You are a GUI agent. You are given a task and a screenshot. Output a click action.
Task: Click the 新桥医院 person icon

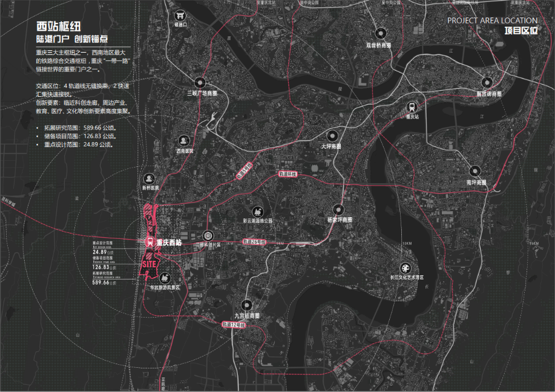pos(149,178)
